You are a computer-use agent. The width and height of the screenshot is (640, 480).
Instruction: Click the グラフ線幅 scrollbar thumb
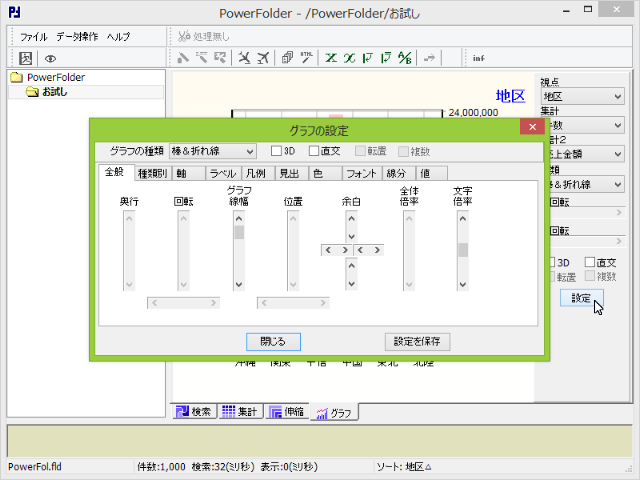[239, 232]
